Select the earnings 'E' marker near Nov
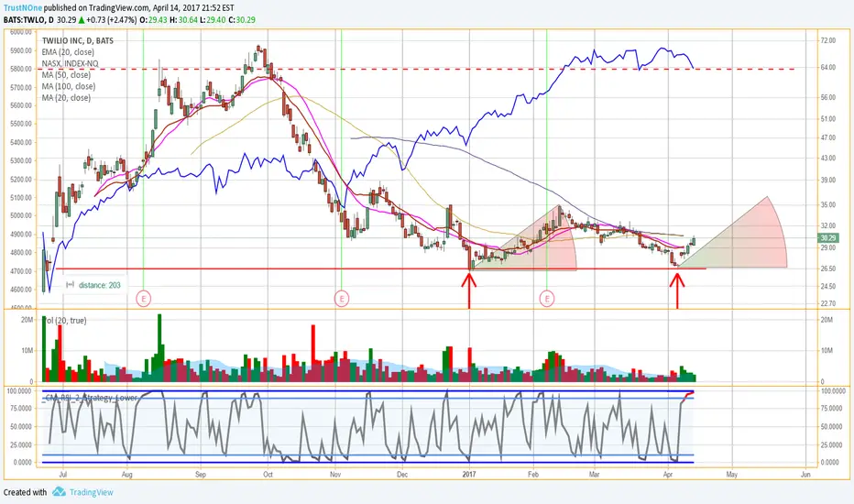The width and height of the screenshot is (854, 504). tap(342, 298)
